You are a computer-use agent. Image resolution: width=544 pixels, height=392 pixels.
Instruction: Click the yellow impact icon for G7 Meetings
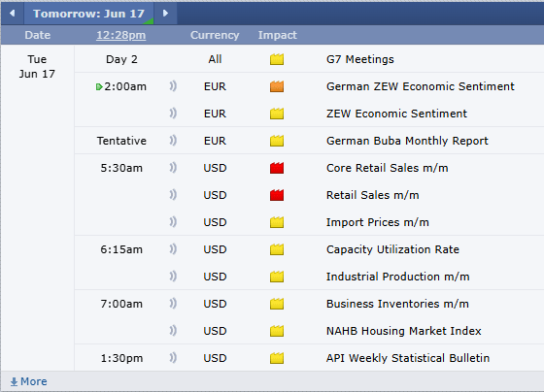click(277, 59)
